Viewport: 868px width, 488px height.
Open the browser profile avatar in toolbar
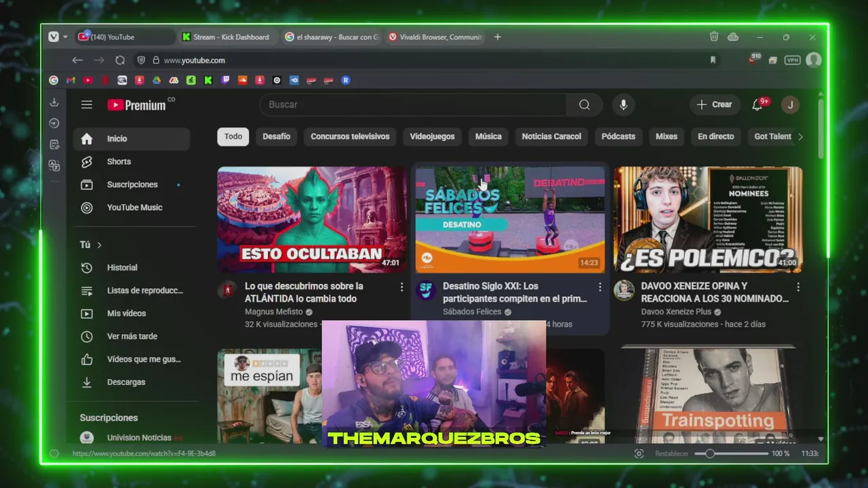(814, 60)
